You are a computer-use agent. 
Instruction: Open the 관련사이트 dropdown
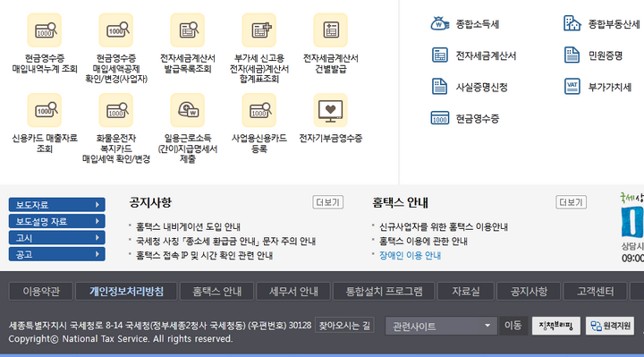[x=441, y=327]
